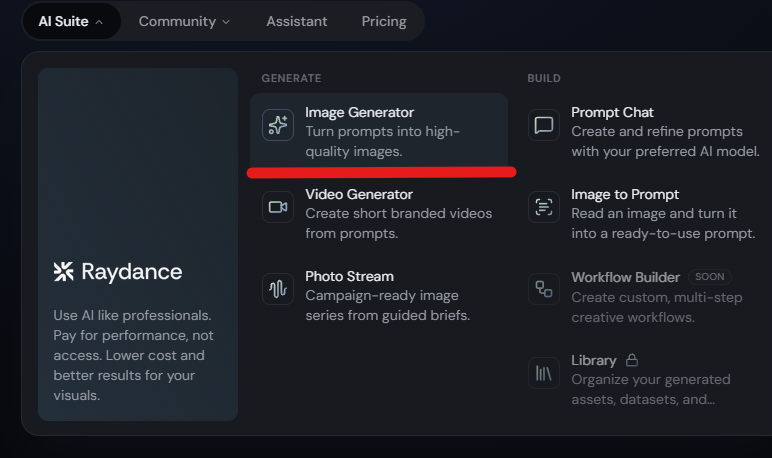Click 'Create custom, multi-step creative workflows.'
This screenshot has width=772, height=458.
[657, 307]
